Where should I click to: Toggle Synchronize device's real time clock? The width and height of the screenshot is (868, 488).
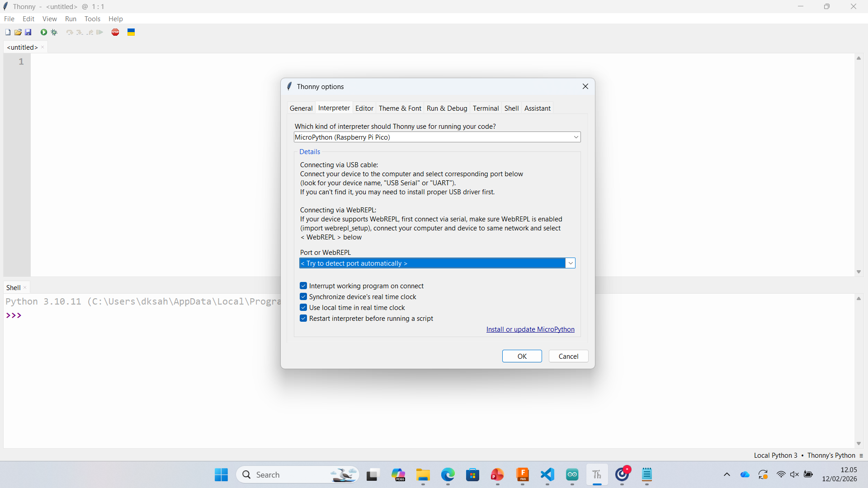point(303,297)
